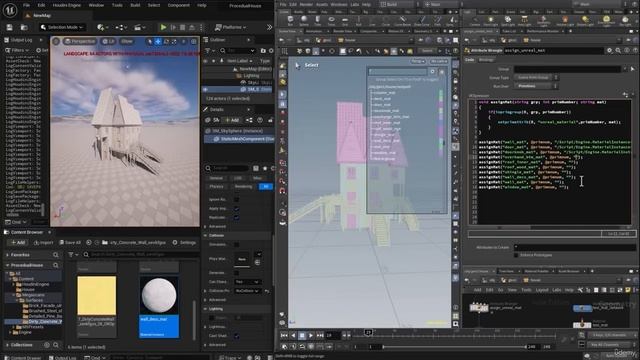This screenshot has width=640, height=360.
Task: Click the Houdini Attribute Wrangle Group field
Action: [567, 69]
